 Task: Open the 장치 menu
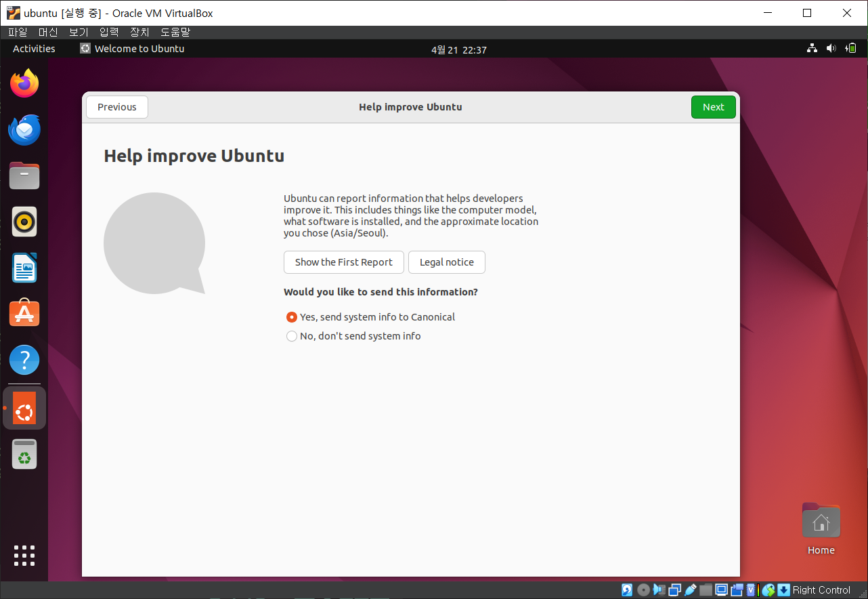pyautogui.click(x=139, y=32)
